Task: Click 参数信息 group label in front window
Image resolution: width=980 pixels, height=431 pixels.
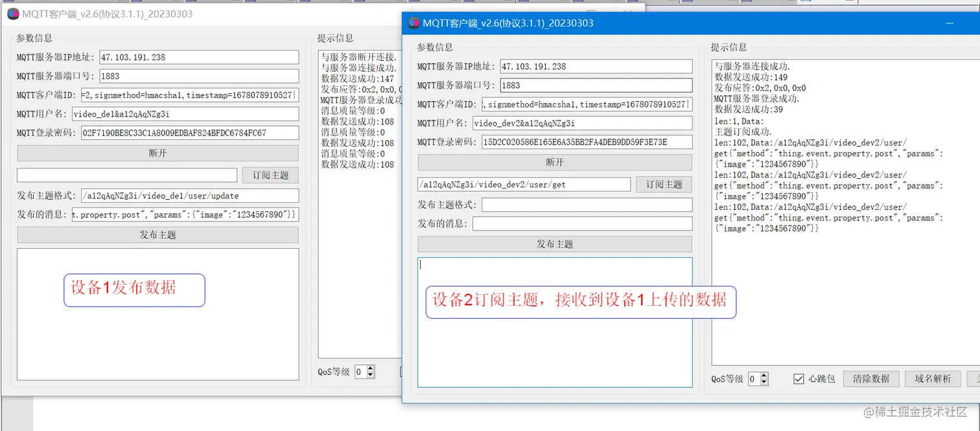Action: click(435, 47)
